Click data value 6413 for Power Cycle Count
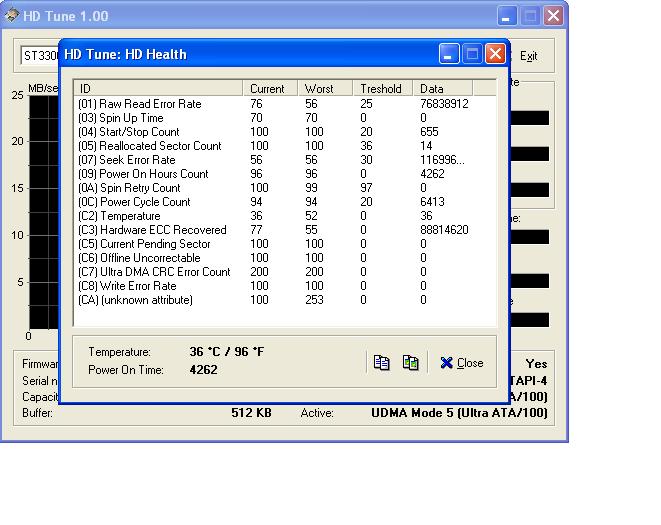Image resolution: width=661 pixels, height=525 pixels. pos(432,202)
